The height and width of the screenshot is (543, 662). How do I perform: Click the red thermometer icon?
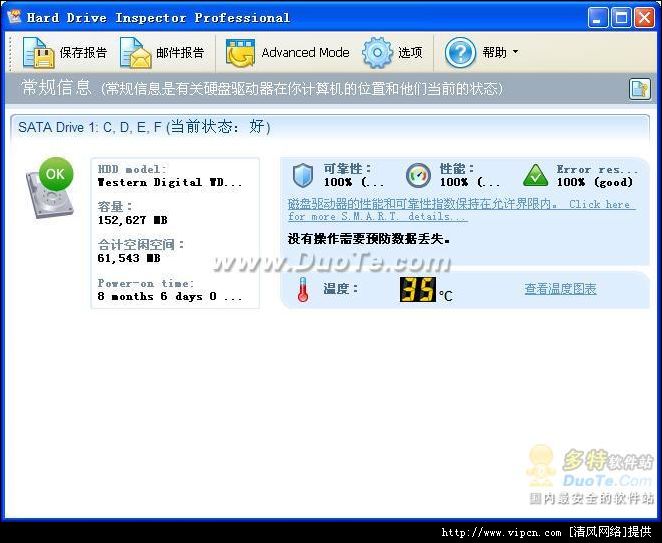pos(303,289)
